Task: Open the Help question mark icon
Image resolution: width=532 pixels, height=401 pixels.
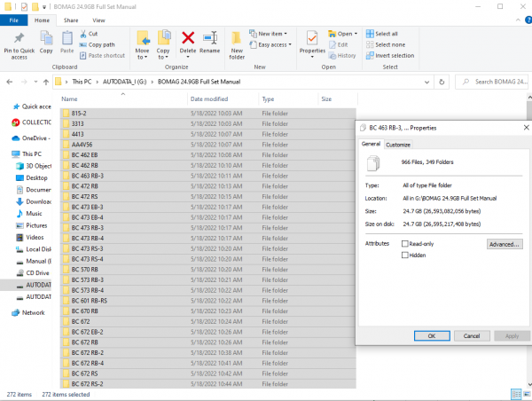Action: point(528,20)
